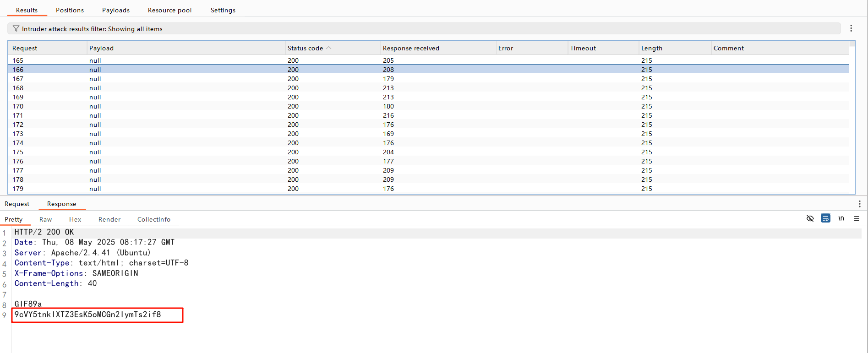Click the filter funnel icon
Image resolution: width=868 pixels, height=353 pixels.
coord(16,29)
